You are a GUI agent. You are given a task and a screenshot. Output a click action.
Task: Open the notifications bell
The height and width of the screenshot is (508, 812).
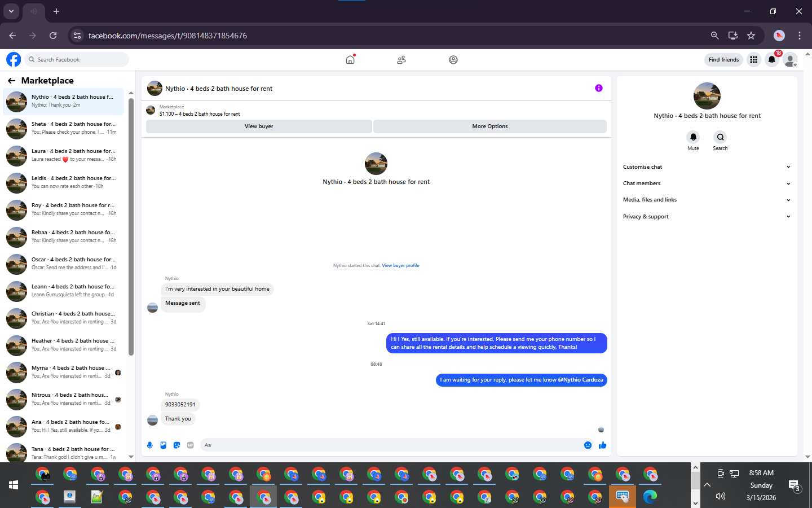pyautogui.click(x=772, y=59)
